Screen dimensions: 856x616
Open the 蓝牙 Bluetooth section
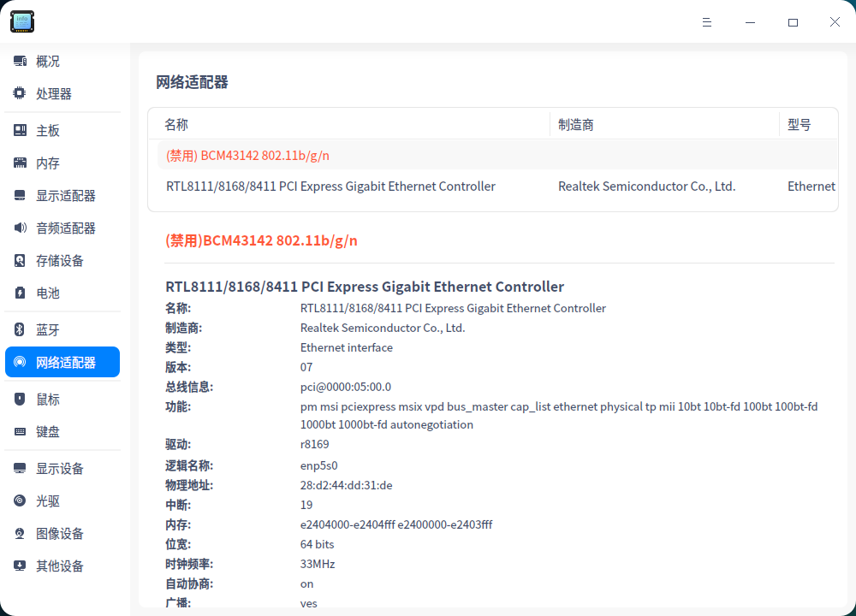point(47,329)
